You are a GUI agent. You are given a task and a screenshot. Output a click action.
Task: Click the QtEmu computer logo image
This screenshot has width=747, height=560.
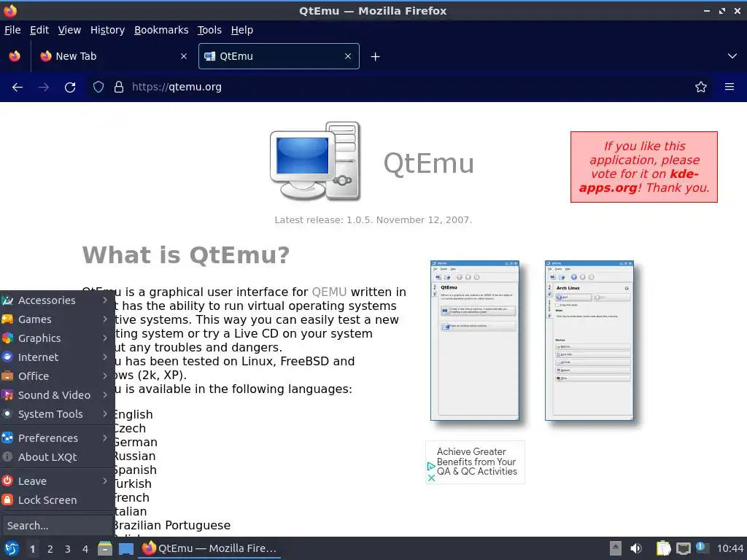(x=315, y=161)
